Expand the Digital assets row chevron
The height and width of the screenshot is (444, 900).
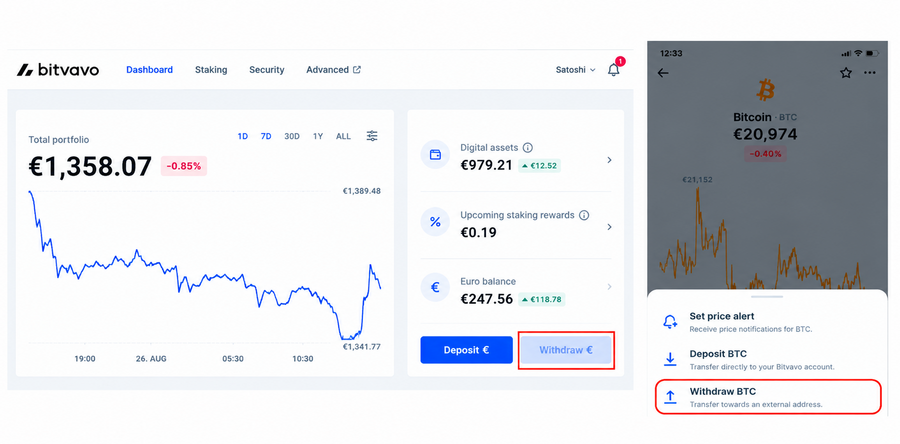pyautogui.click(x=610, y=160)
